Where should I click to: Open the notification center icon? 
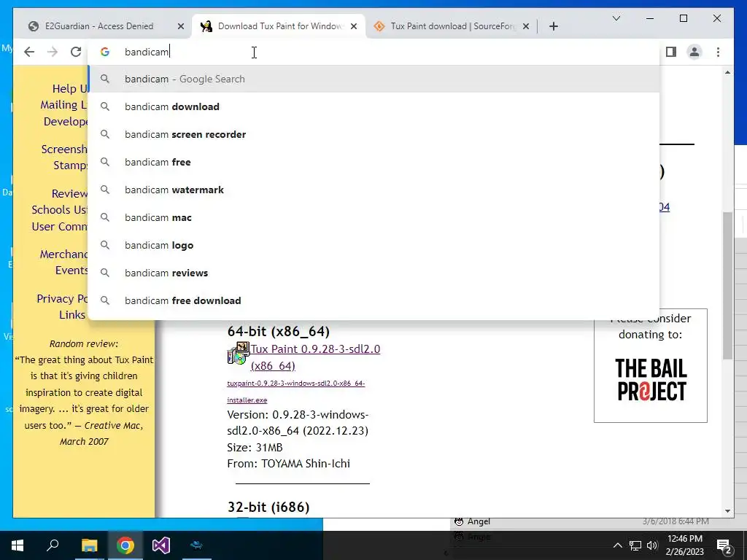(724, 546)
